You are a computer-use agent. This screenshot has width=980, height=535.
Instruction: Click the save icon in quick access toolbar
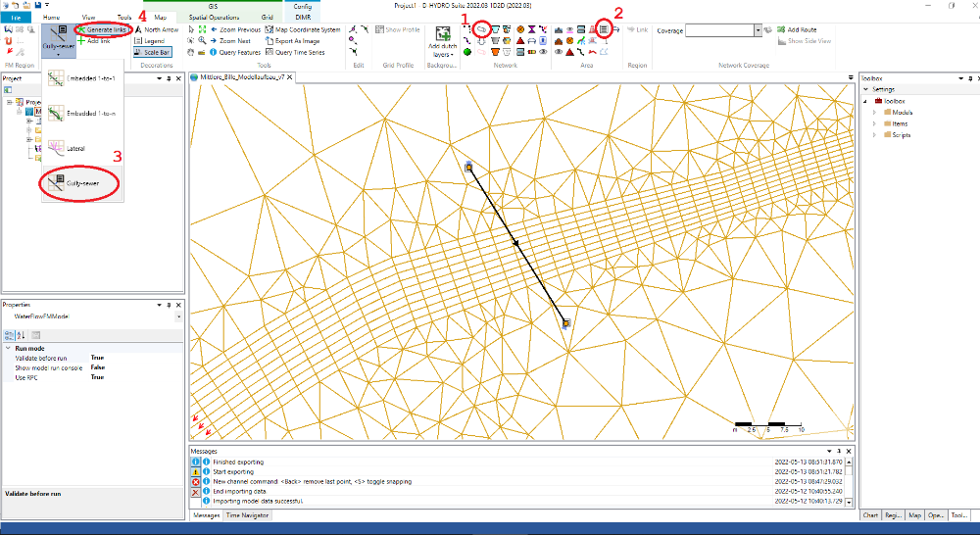38,5
